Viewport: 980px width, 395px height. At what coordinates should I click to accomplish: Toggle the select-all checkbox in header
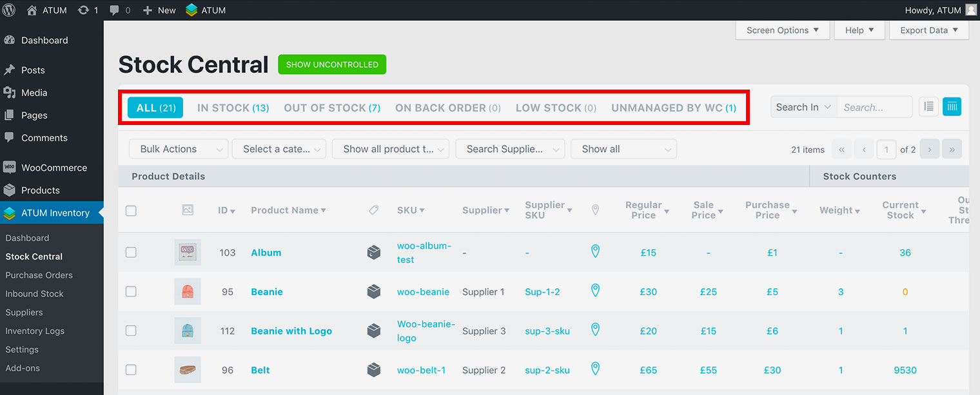click(x=131, y=211)
